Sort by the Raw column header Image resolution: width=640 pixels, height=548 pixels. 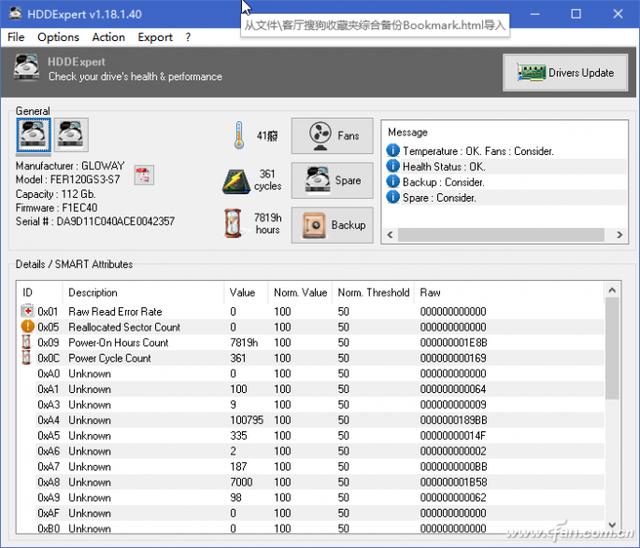509,293
